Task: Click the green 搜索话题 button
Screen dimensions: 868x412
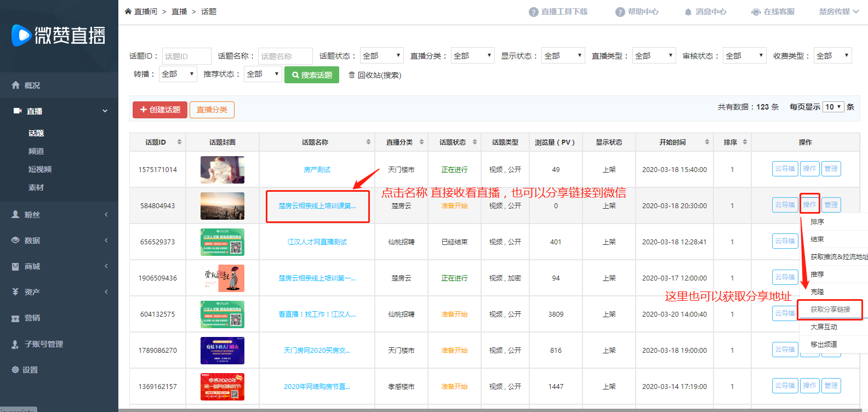Action: 312,75
